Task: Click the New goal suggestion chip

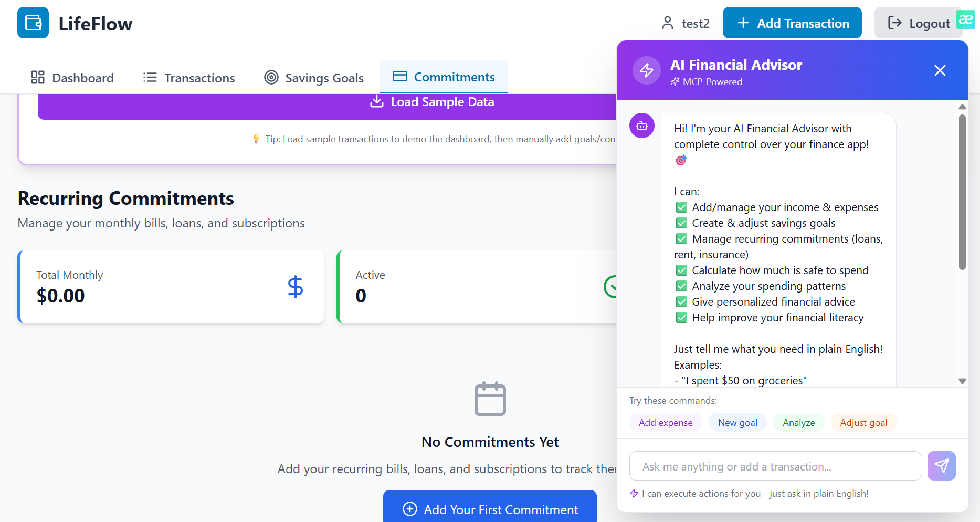Action: pos(737,423)
